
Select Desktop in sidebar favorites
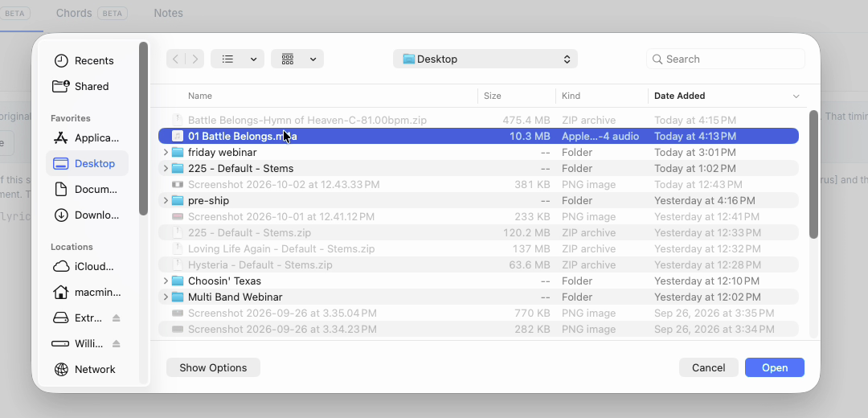(87, 163)
